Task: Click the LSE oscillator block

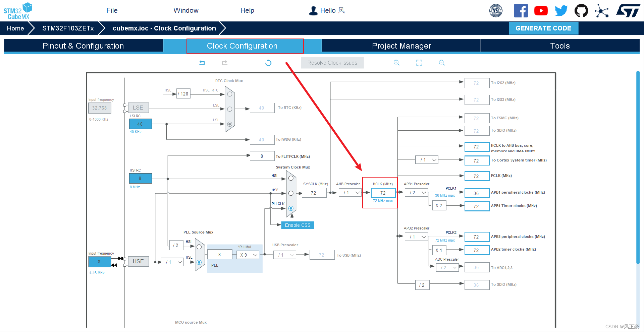Action: 138,108
